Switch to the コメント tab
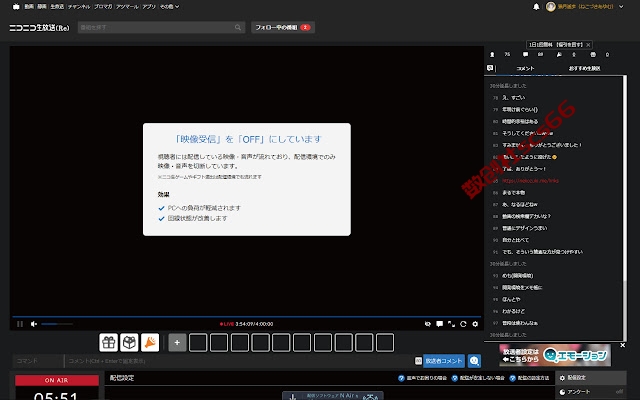The width and height of the screenshot is (640, 400). tap(525, 69)
